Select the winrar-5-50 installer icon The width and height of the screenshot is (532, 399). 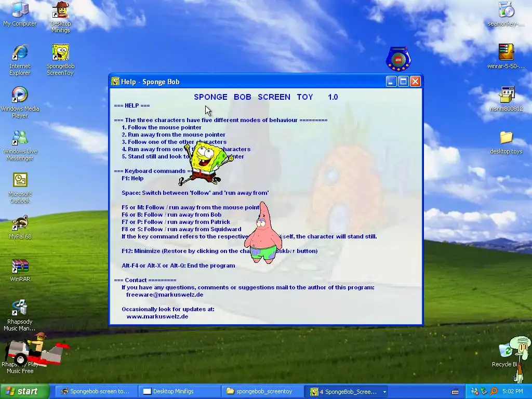pyautogui.click(x=506, y=56)
